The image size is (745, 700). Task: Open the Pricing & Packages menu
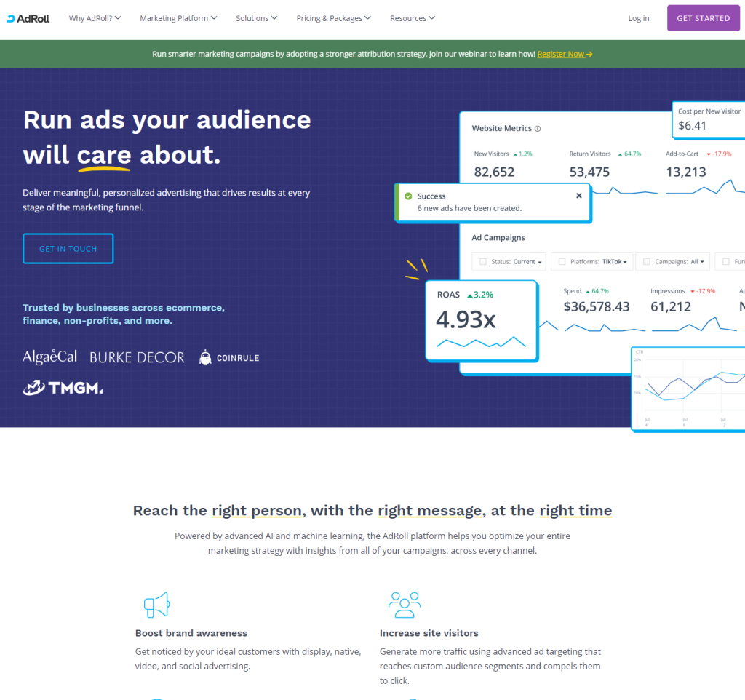click(333, 18)
